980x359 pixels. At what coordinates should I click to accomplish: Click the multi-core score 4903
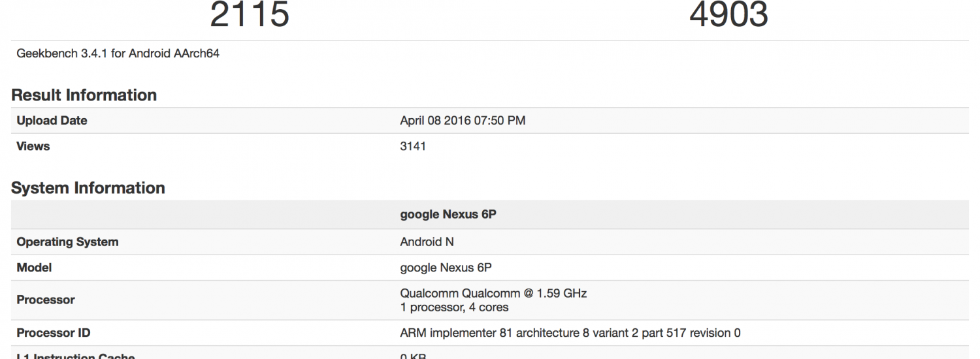click(728, 14)
